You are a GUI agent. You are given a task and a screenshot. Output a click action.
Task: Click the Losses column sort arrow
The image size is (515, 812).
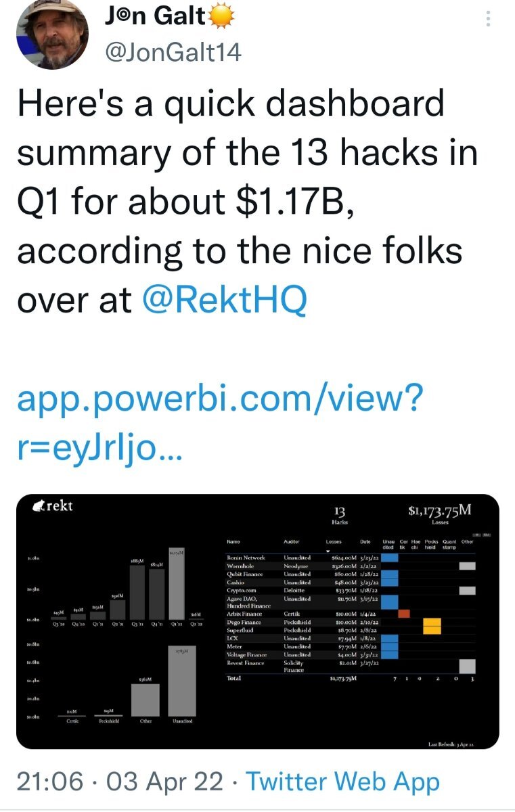click(x=330, y=550)
